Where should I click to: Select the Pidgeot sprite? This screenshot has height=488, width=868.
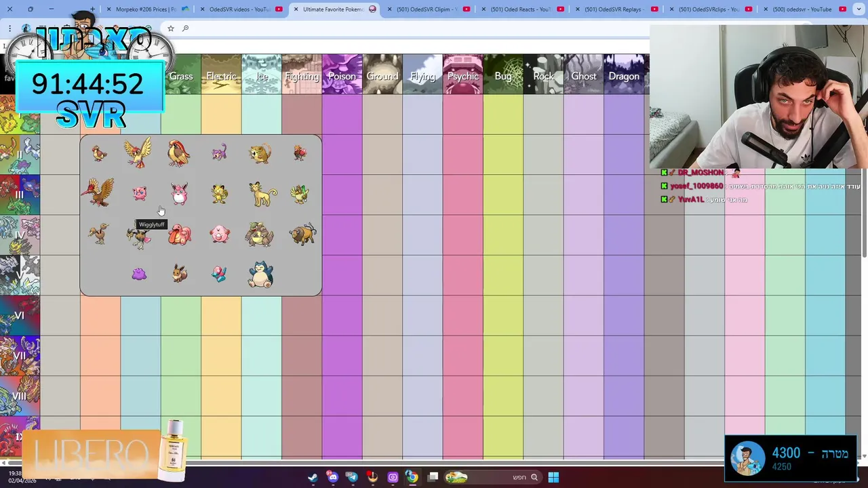click(178, 153)
